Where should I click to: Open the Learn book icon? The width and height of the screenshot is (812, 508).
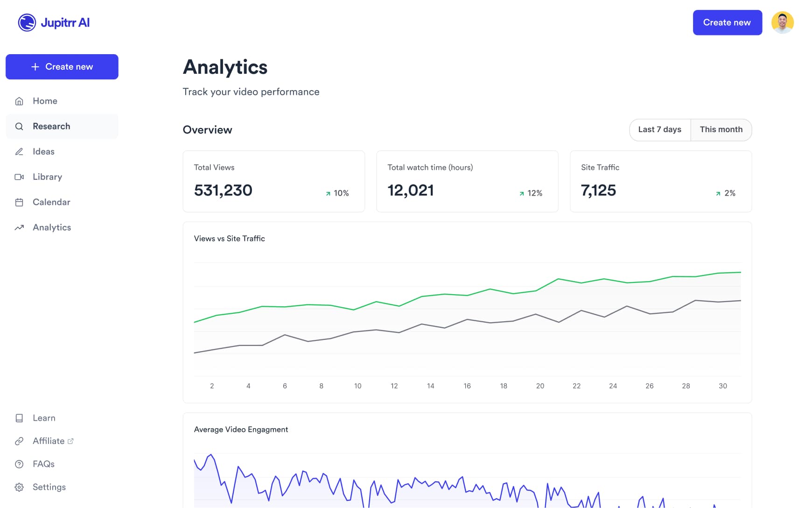coord(19,418)
